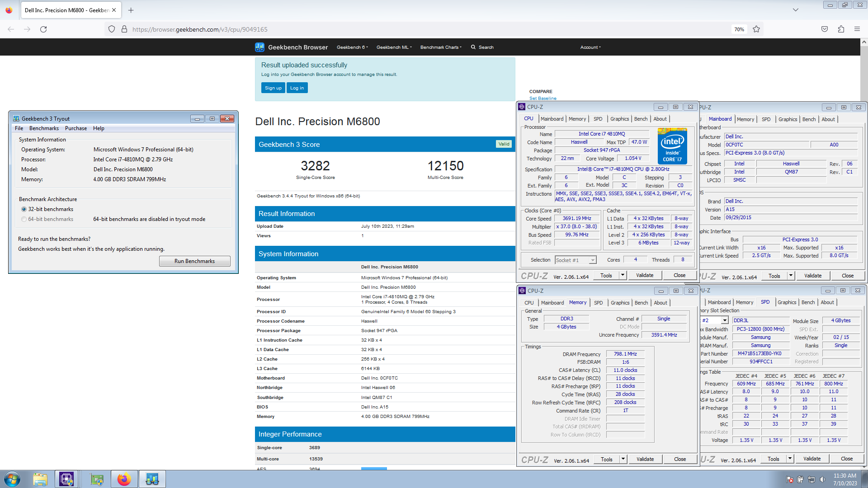
Task: Click Tools button in Mainboard window
Action: click(774, 276)
